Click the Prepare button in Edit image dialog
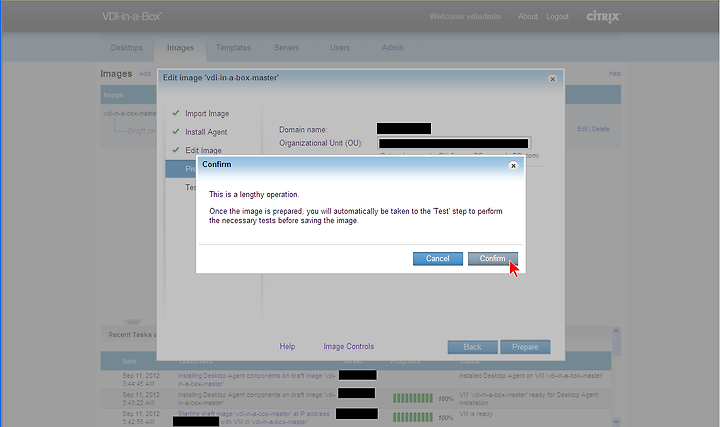The width and height of the screenshot is (720, 427). (x=525, y=347)
